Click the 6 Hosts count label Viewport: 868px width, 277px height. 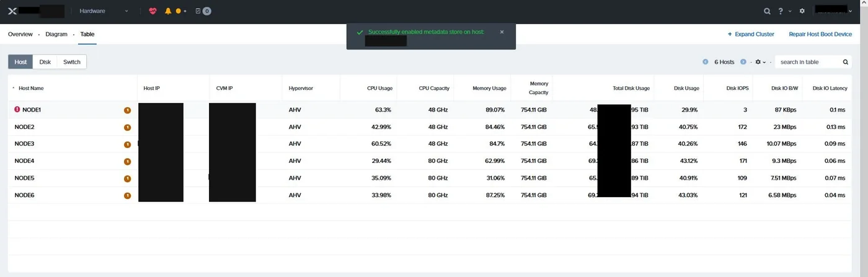724,62
